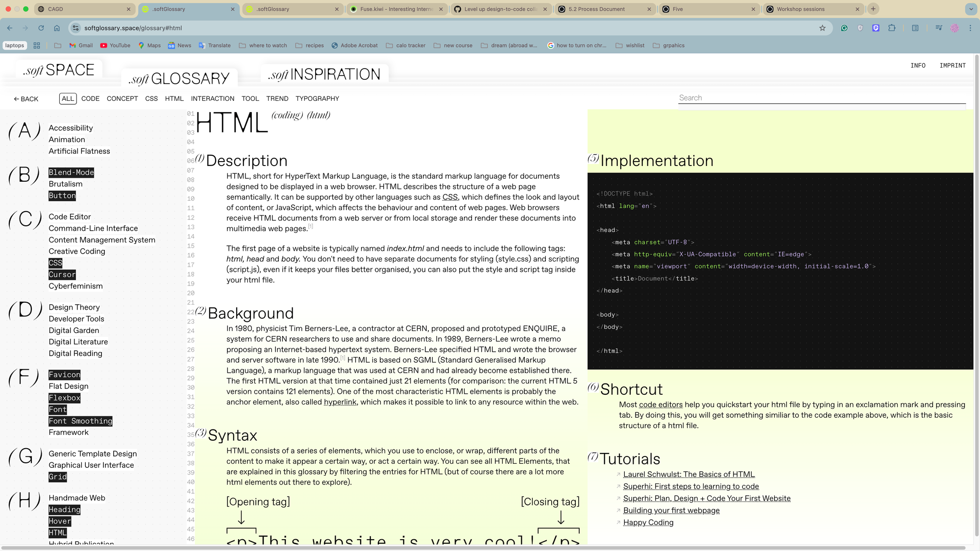This screenshot has width=980, height=551.
Task: Go to the browser home page icon
Action: 57,28
